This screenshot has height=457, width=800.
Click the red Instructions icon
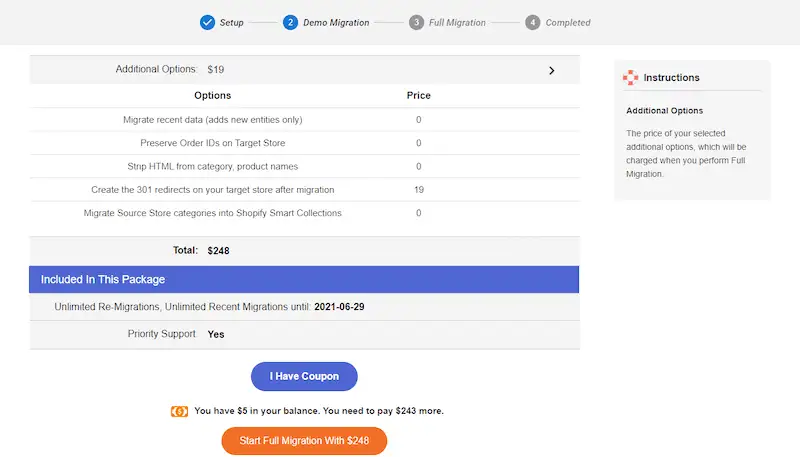pyautogui.click(x=630, y=77)
